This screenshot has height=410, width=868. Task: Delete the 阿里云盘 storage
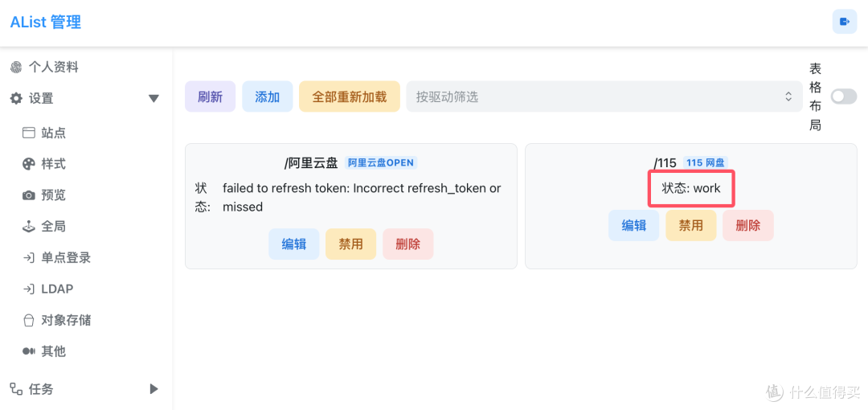coord(408,244)
